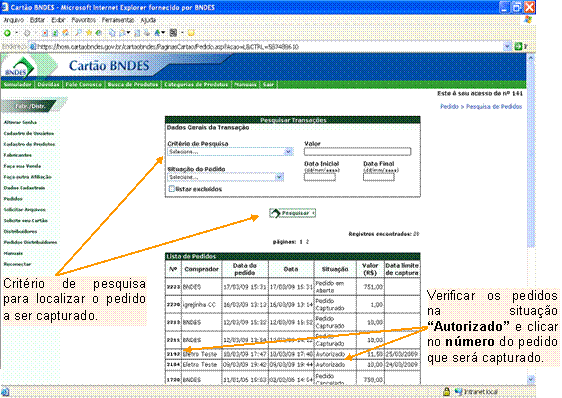The image size is (562, 398).
Task: Click into the Valor input field
Action: coord(357,152)
